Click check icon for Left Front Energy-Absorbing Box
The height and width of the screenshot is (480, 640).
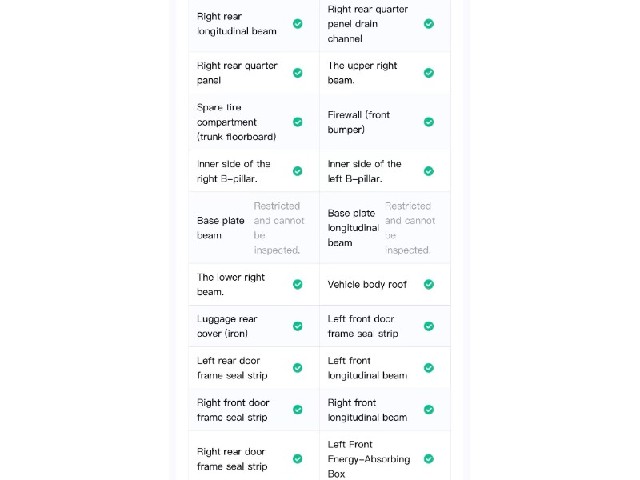[429, 459]
